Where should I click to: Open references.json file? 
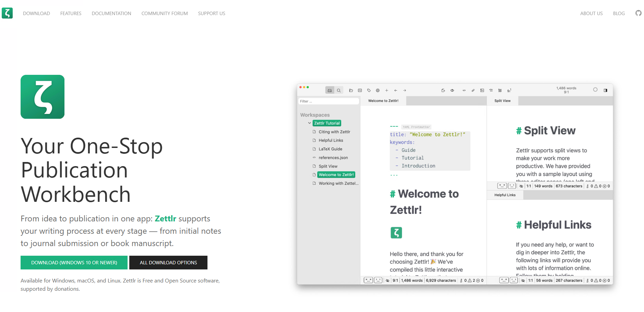(x=333, y=158)
